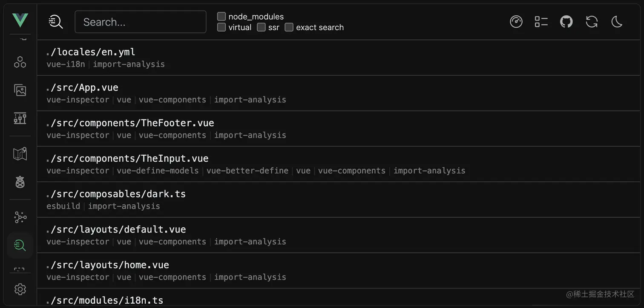Toggle dark mode with the moon icon
This screenshot has width=644, height=308.
tap(617, 22)
